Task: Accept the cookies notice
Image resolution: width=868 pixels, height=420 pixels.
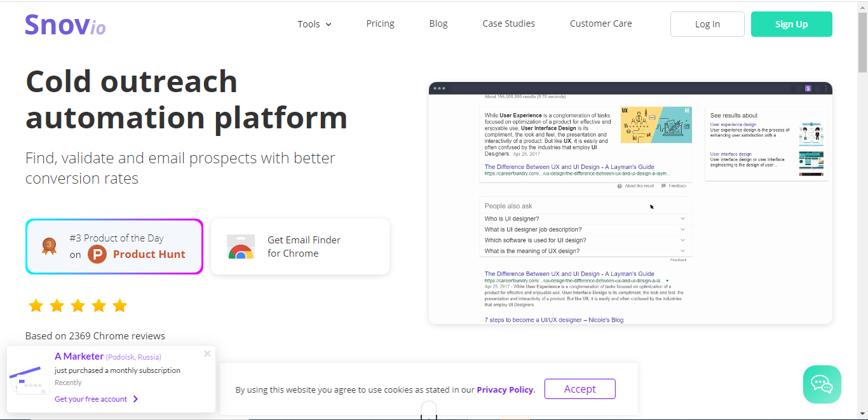Action: click(580, 389)
